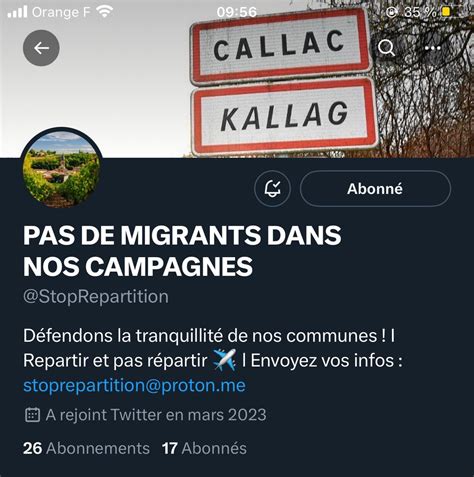This screenshot has height=477, width=474.
Task: Open the round vineyard profile picture
Action: tap(61, 169)
